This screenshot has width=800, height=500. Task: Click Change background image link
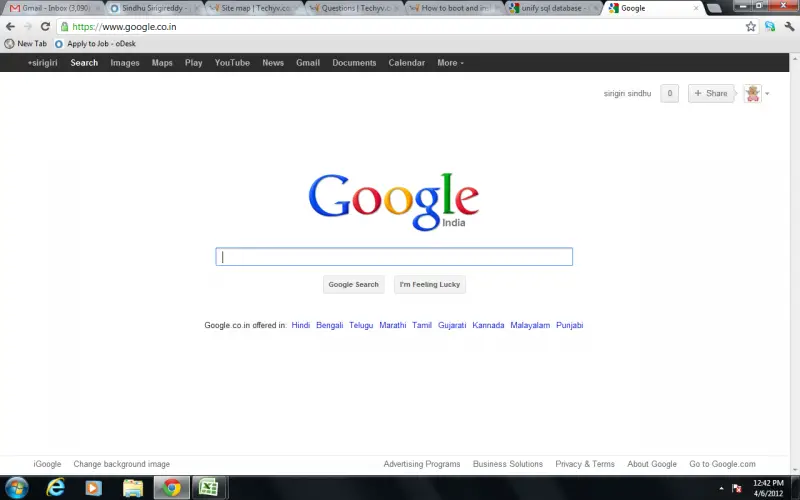point(121,464)
